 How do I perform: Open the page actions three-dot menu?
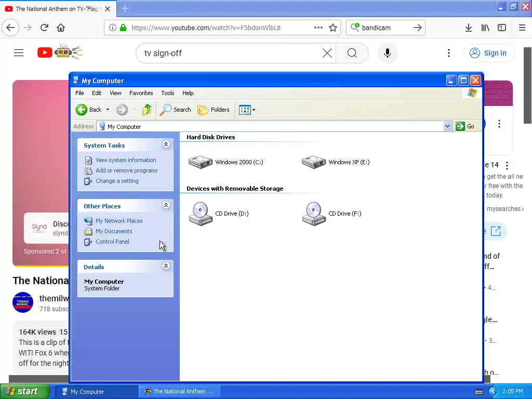coord(318,28)
